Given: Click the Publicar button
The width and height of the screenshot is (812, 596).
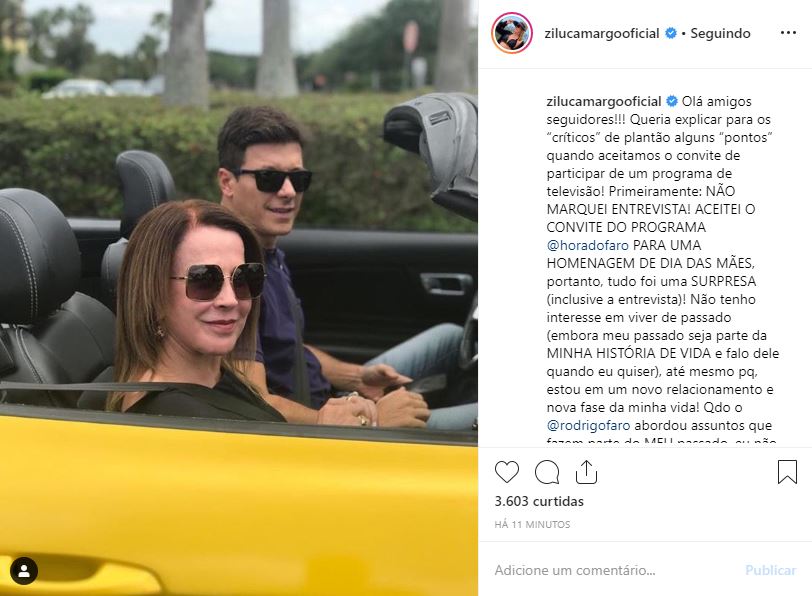Looking at the screenshot, I should (771, 570).
